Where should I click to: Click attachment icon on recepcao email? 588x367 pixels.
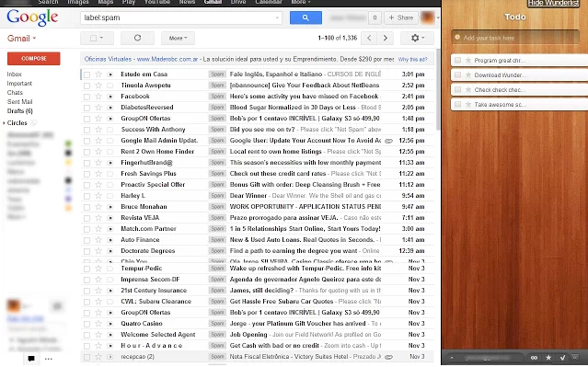[389, 357]
